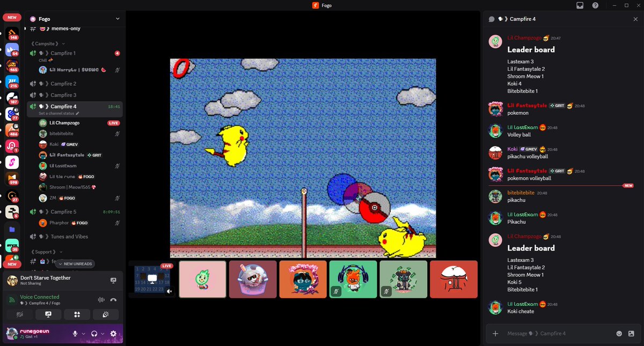Select pink-background participant tile

(x=202, y=279)
